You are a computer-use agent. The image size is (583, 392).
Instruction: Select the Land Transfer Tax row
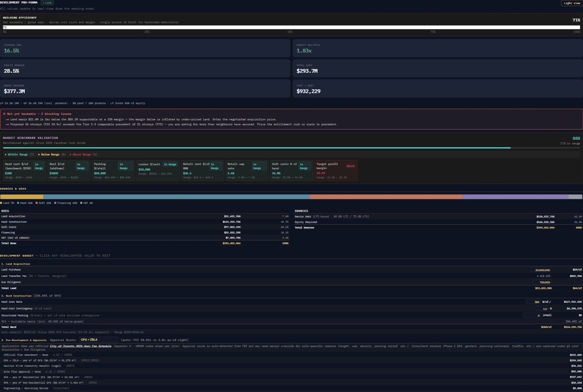coord(291,276)
